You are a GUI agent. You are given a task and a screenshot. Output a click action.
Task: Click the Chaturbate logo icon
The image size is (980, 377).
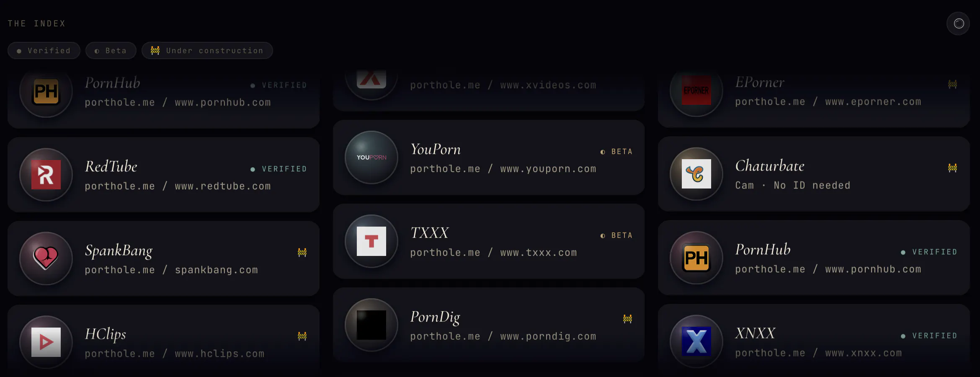point(696,174)
